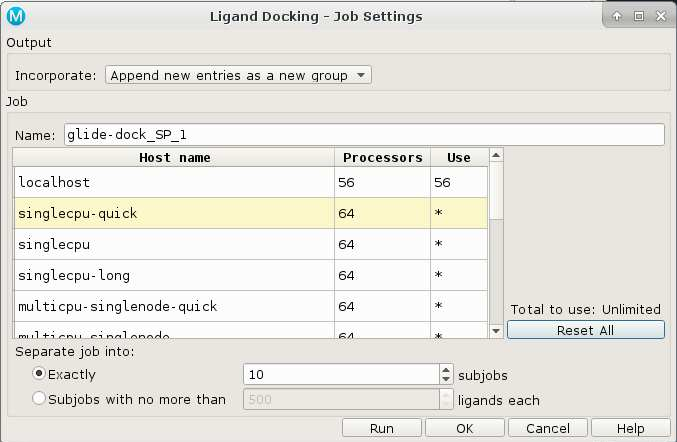Screen dimensions: 677x442
Task: Increment the subjobs count spinner
Action: [446, 369]
